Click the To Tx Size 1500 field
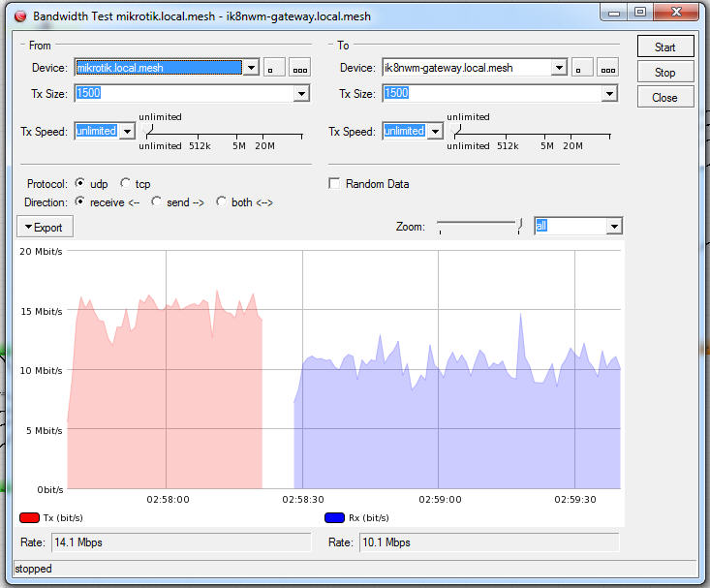 [x=492, y=94]
